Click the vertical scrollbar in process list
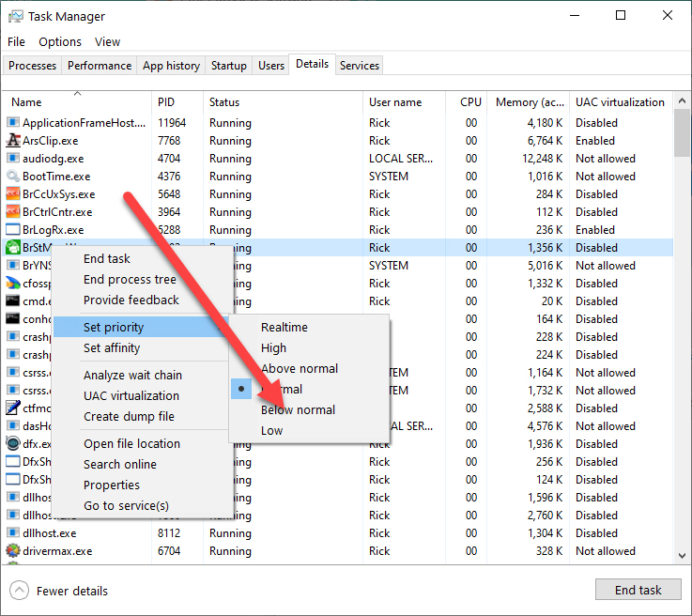The width and height of the screenshot is (692, 616). click(681, 329)
